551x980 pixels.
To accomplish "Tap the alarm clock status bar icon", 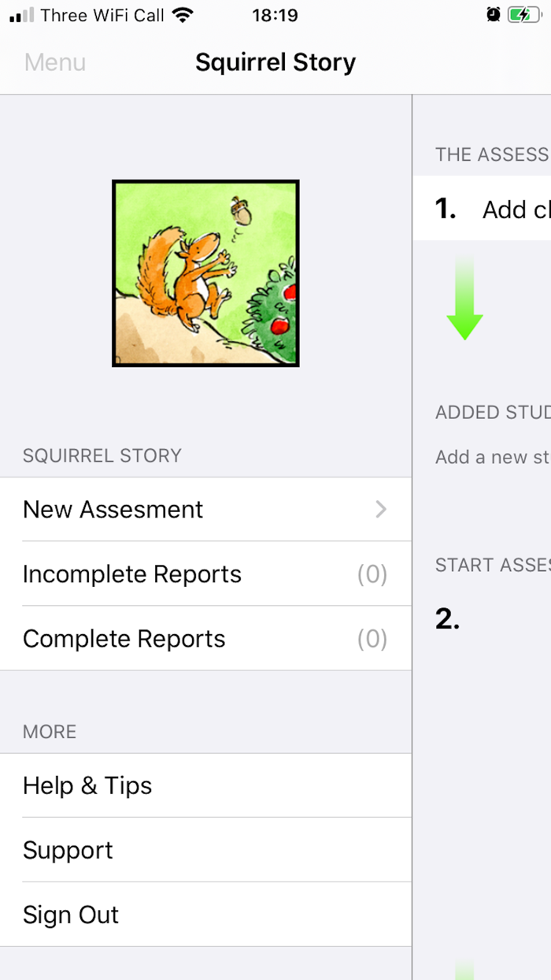I will 494,14.
